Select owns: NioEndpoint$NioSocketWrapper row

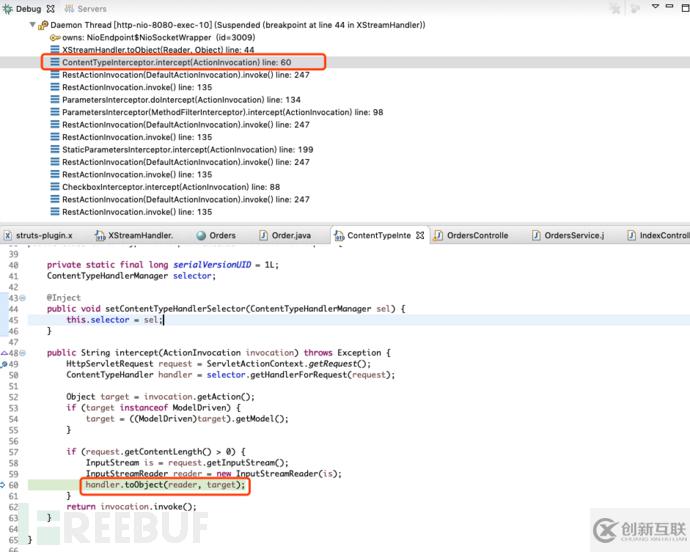(158, 37)
